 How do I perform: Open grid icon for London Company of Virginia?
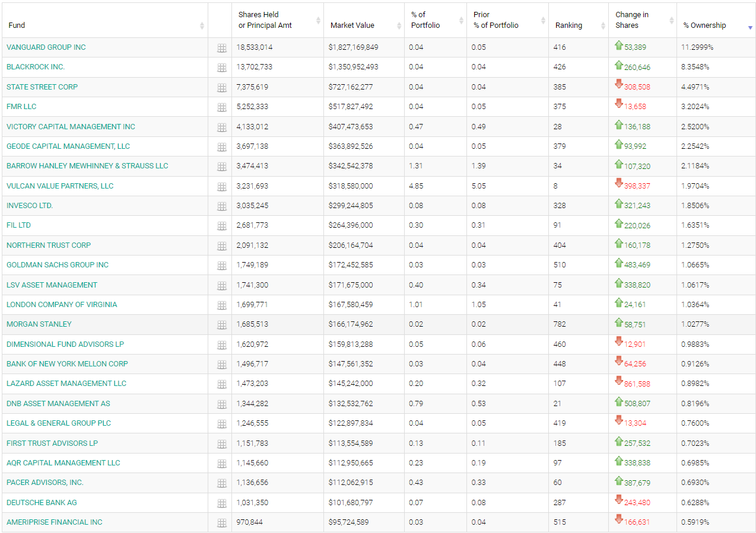(x=222, y=305)
